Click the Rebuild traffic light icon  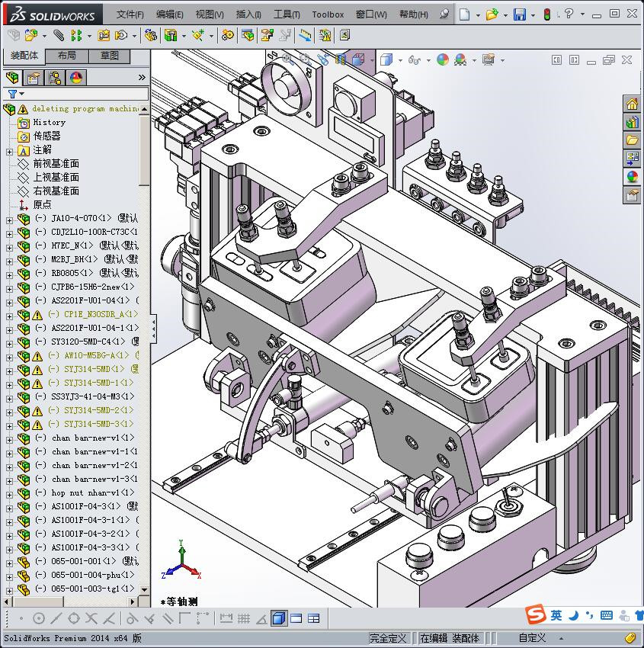point(546,14)
